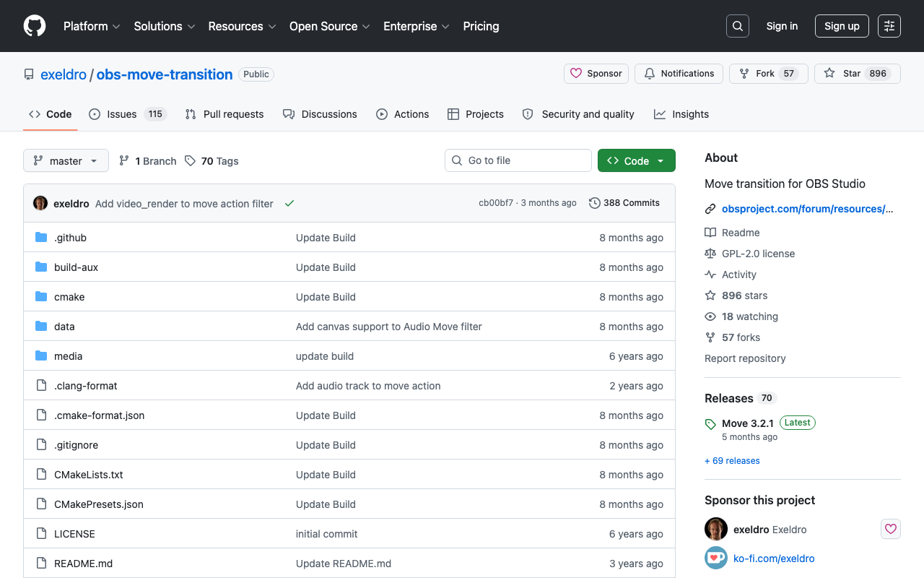Focus the Go to file search field
The image size is (924, 578).
518,160
